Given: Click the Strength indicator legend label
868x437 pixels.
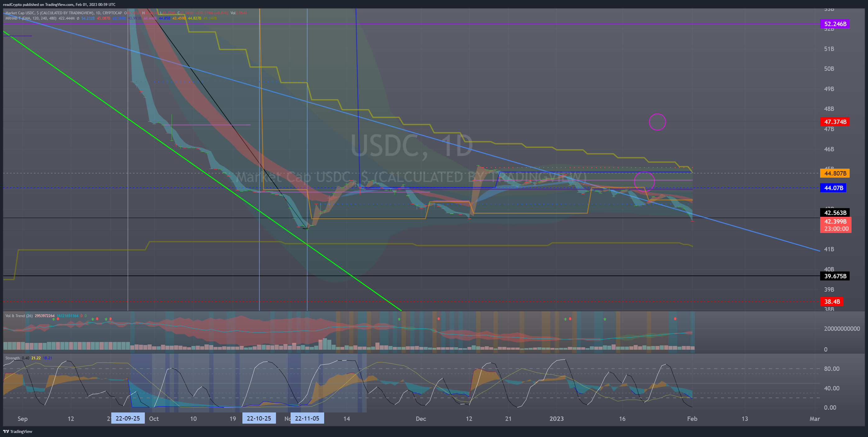Looking at the screenshot, I should pos(12,358).
